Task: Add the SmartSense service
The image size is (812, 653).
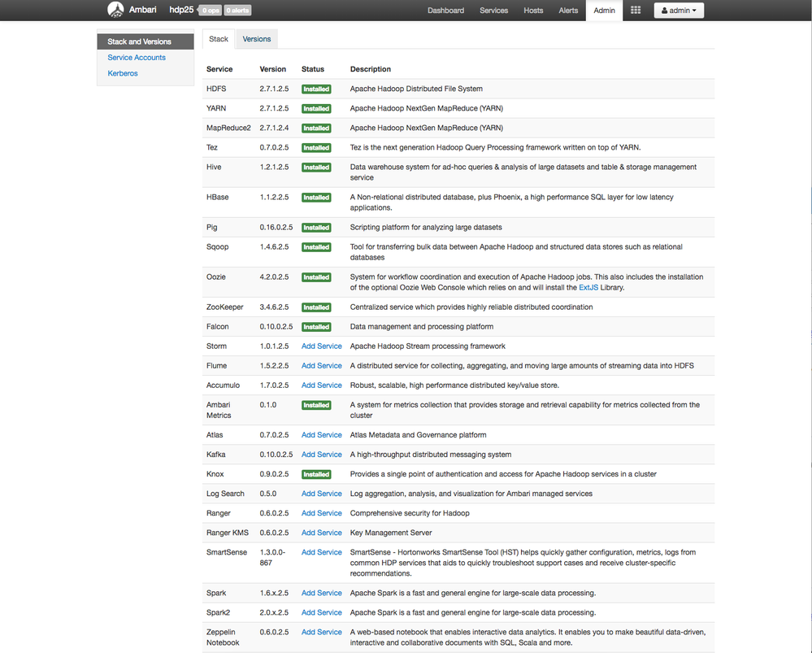Action: [322, 552]
